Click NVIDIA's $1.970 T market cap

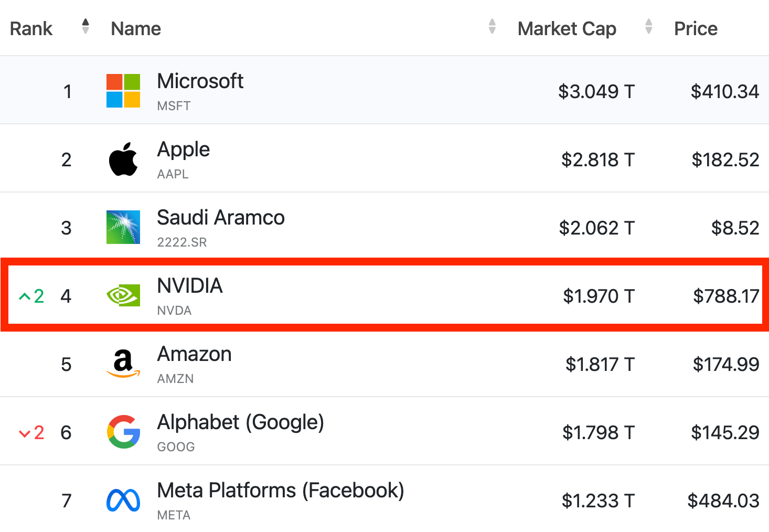(x=599, y=296)
